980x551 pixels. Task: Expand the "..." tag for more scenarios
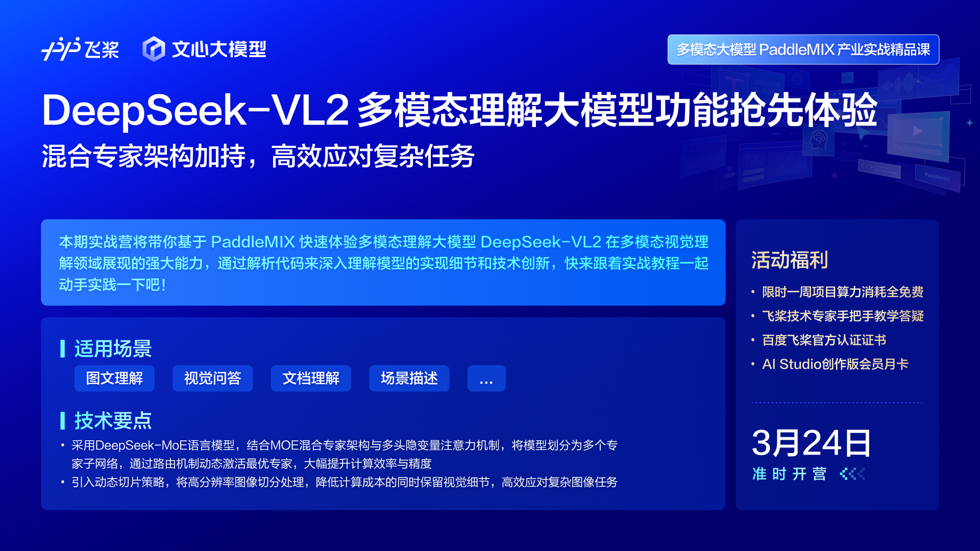(x=486, y=378)
